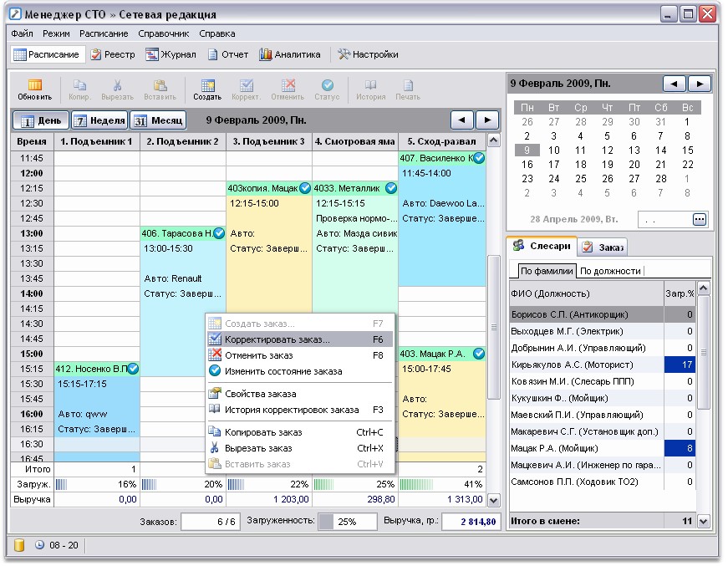Screen dimensions: 728x566
Task: Switch to the Заказ tab
Action: point(603,247)
